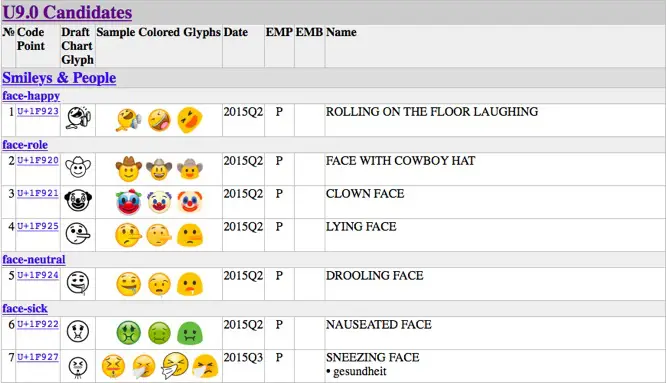
Task: Click second colored cowboy hat face emoji
Action: [159, 169]
